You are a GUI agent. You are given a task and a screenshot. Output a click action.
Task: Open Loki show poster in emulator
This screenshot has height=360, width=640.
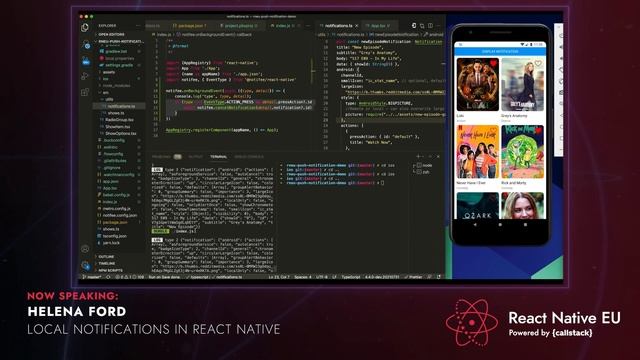(478, 84)
